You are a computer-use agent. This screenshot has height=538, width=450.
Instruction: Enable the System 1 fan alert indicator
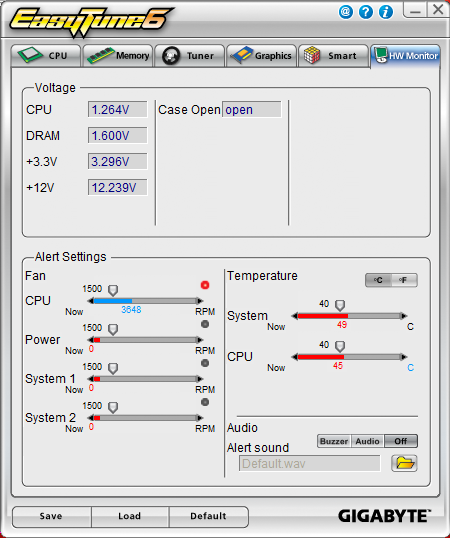205,363
